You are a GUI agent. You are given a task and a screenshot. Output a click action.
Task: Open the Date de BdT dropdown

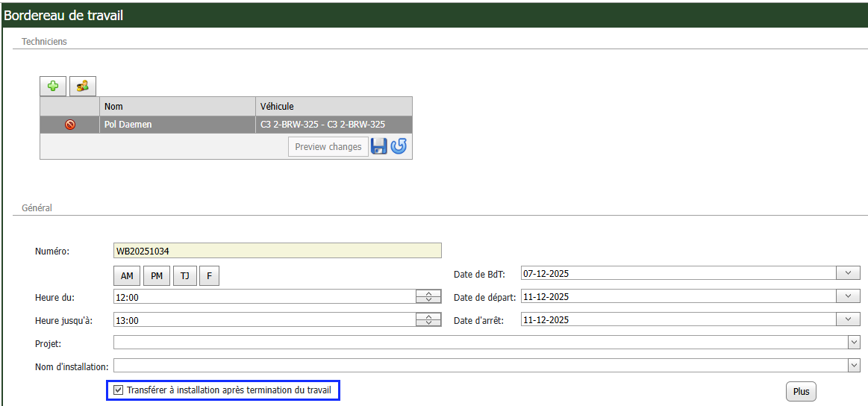[x=849, y=273]
